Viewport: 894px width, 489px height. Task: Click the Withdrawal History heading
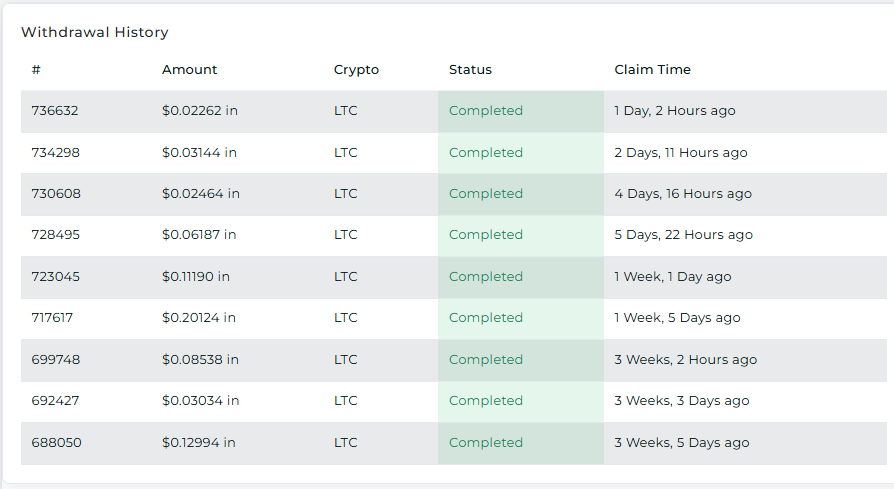point(95,32)
